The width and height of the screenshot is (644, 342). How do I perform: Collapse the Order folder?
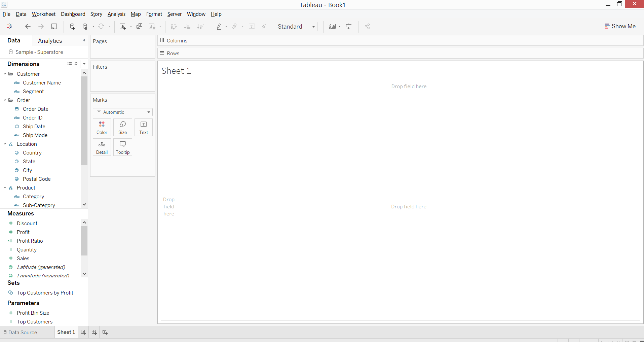click(5, 100)
